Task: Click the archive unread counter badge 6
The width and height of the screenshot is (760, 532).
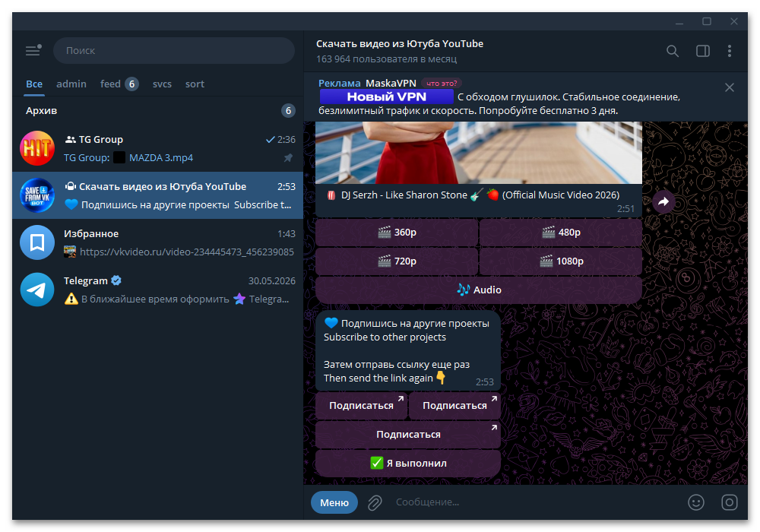Action: pyautogui.click(x=288, y=110)
